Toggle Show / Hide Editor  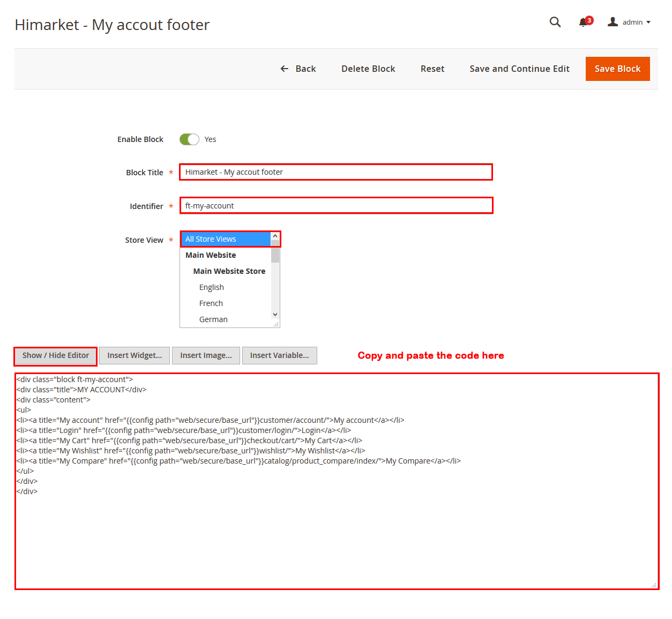point(56,355)
